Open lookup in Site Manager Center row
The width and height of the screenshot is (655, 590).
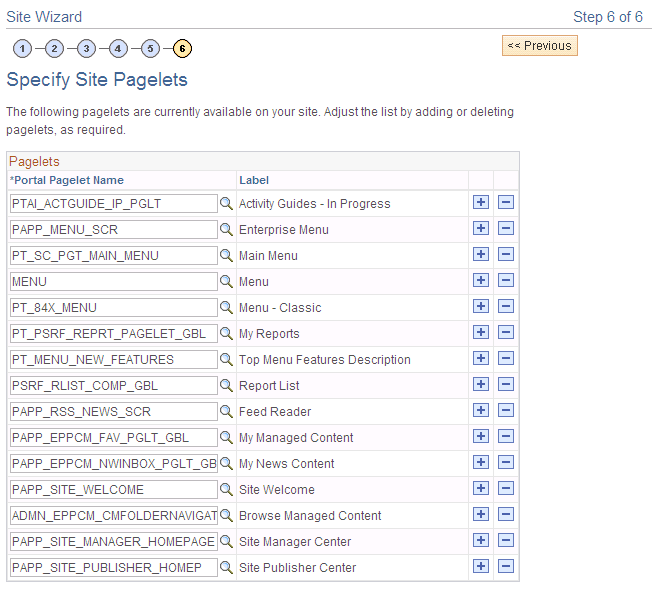point(226,542)
